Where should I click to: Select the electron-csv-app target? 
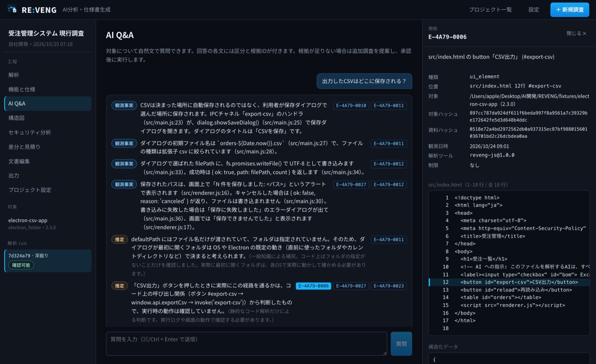point(48,224)
